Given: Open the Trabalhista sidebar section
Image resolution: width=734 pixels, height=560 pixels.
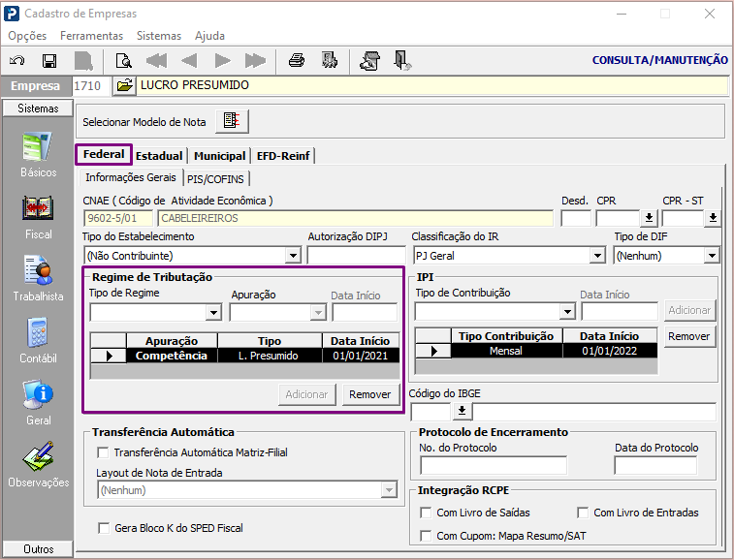Looking at the screenshot, I should [x=38, y=279].
